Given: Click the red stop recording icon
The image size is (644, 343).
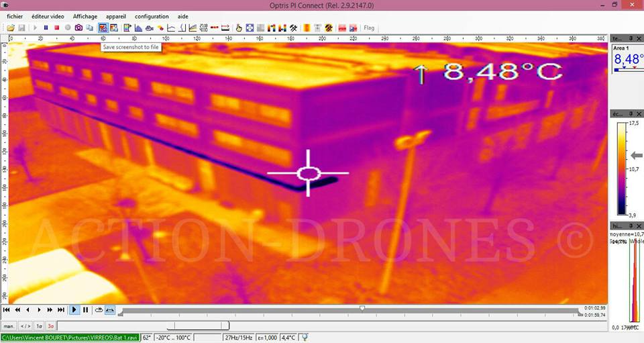Looking at the screenshot, I should point(57,28).
